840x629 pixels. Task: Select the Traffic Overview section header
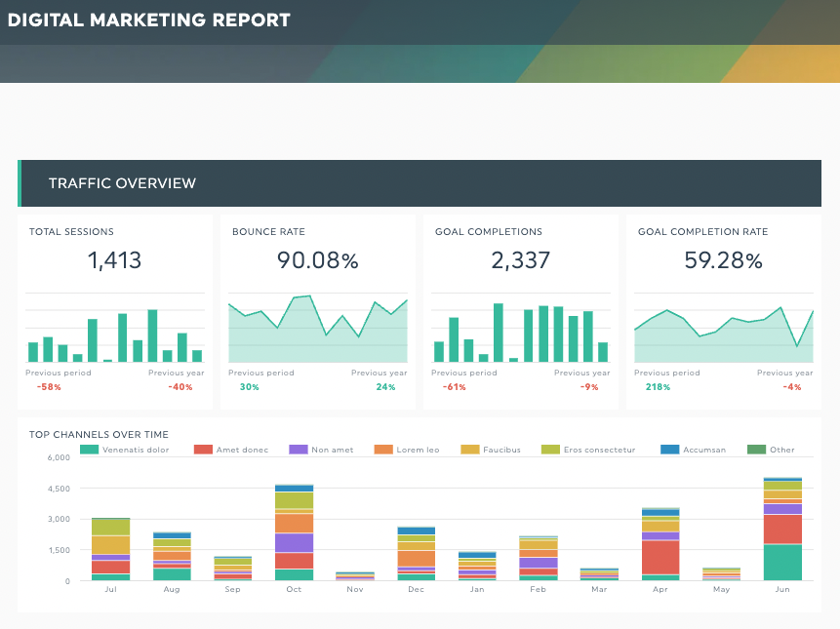point(420,183)
